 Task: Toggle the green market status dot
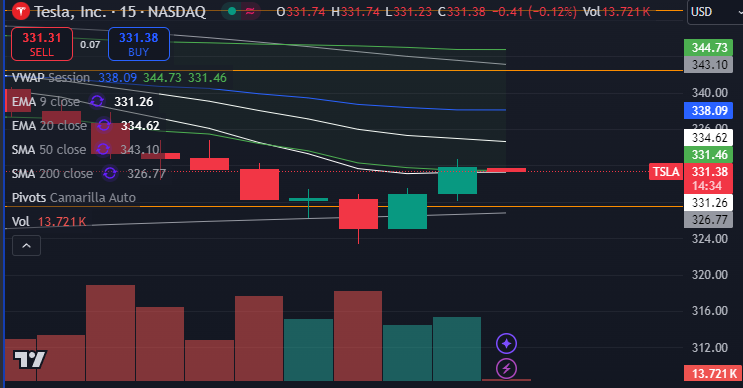pos(232,11)
